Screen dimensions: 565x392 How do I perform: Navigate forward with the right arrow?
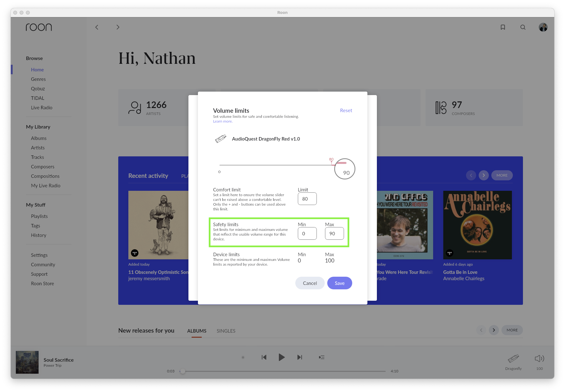click(118, 27)
